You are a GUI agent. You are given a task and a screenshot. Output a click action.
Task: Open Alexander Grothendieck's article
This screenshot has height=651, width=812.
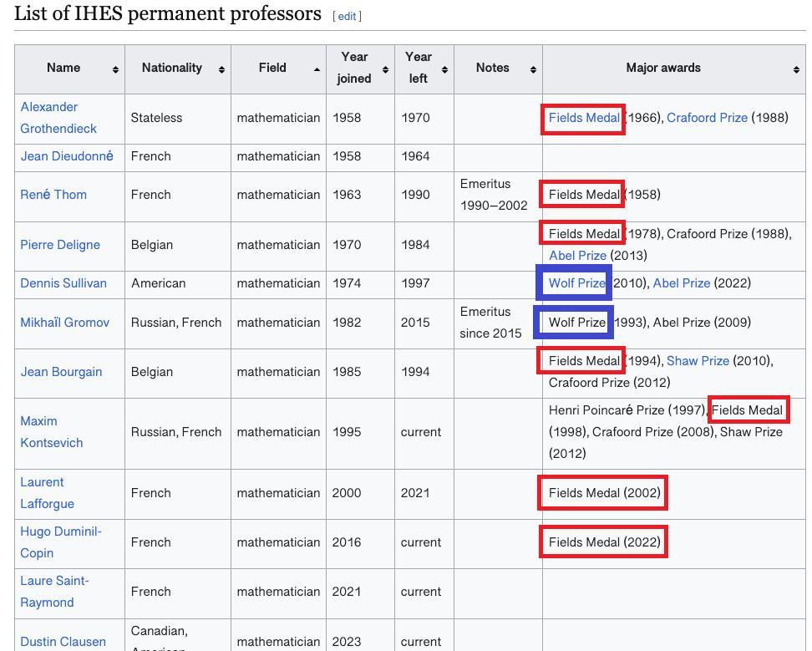point(58,118)
